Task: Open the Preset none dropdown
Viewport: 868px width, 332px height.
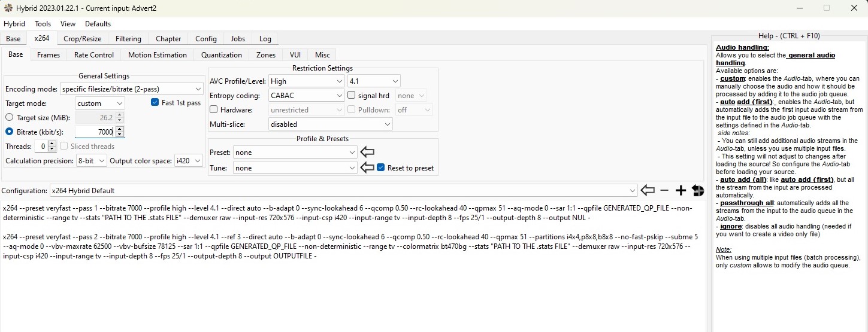Action: pyautogui.click(x=295, y=153)
